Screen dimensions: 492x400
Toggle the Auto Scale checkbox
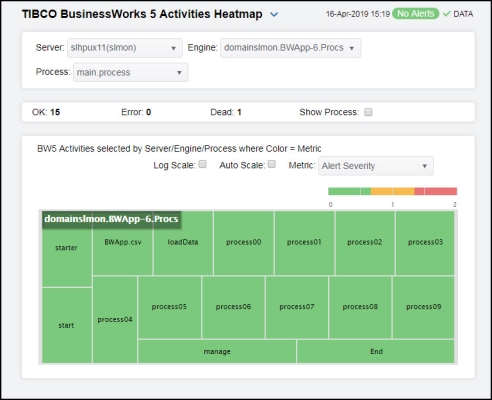coord(272,164)
